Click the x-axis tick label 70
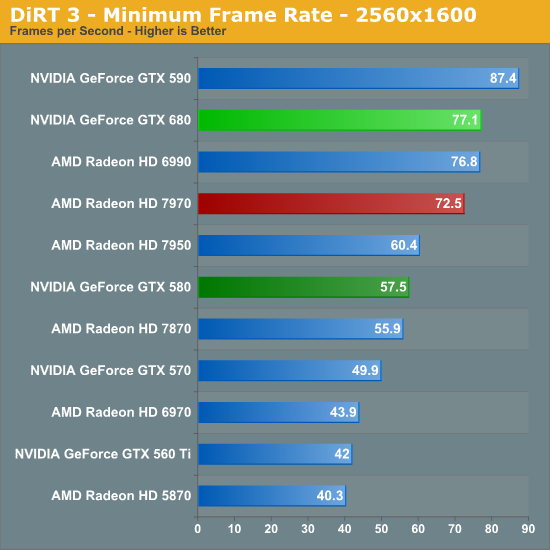Image resolution: width=550 pixels, height=550 pixels. point(455,529)
